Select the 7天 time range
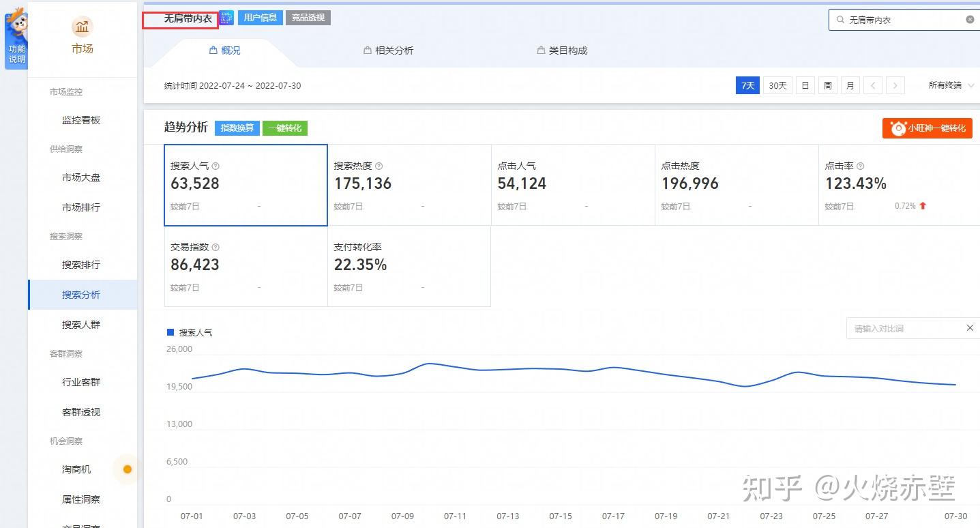This screenshot has width=980, height=528. point(748,85)
